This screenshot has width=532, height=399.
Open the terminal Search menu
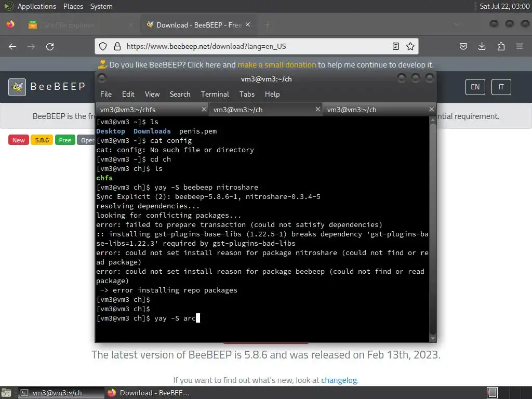(180, 95)
